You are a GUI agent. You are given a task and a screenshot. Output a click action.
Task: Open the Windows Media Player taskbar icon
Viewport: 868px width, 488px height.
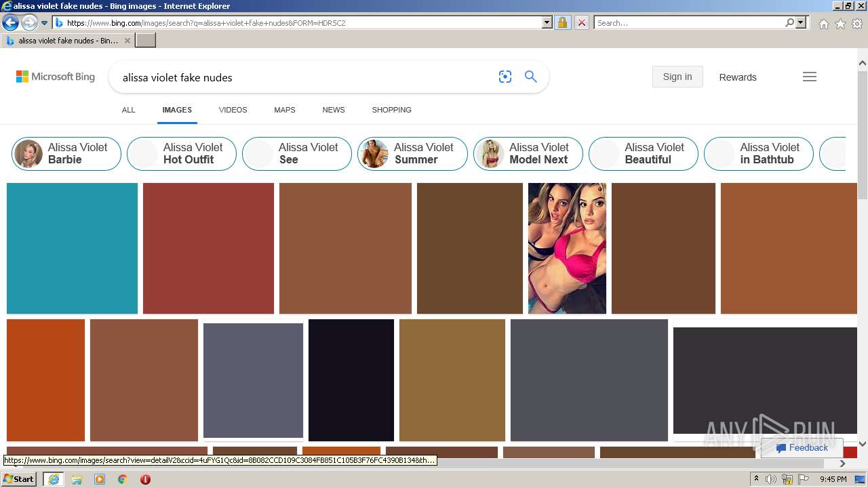(100, 479)
